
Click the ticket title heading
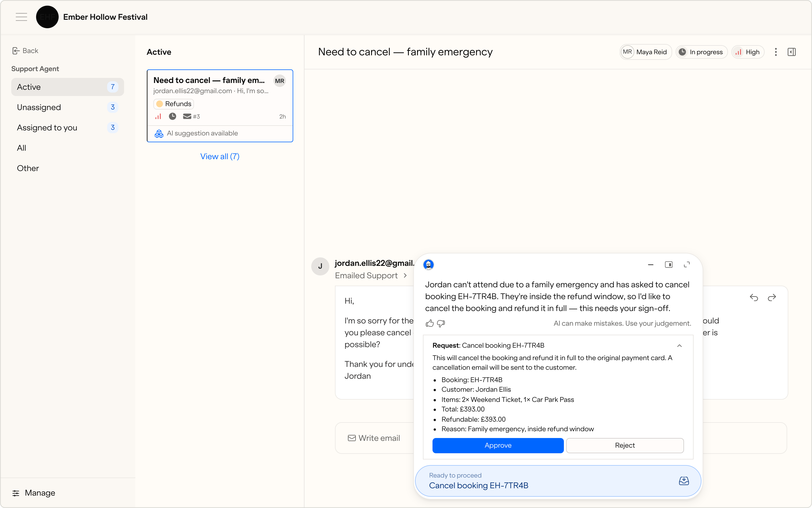405,52
